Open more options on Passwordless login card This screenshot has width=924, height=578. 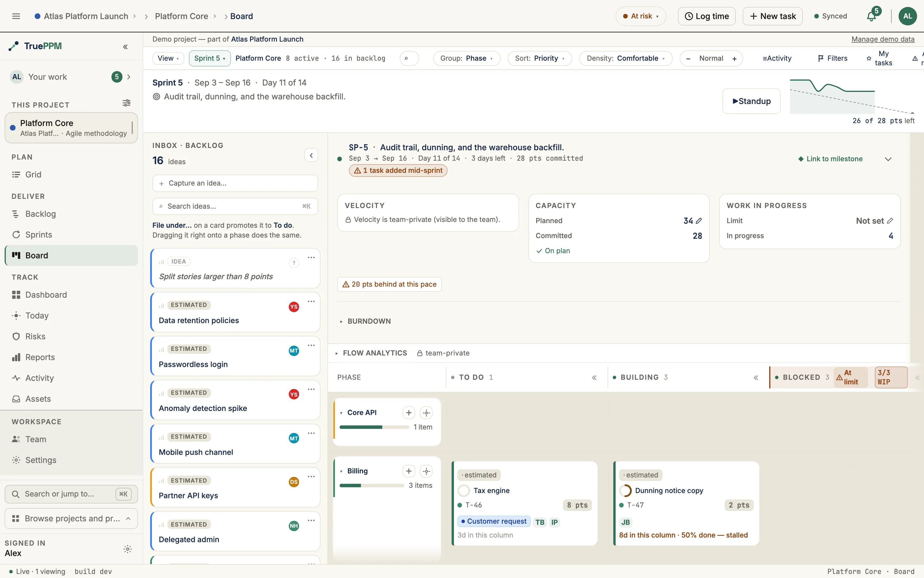(x=311, y=345)
